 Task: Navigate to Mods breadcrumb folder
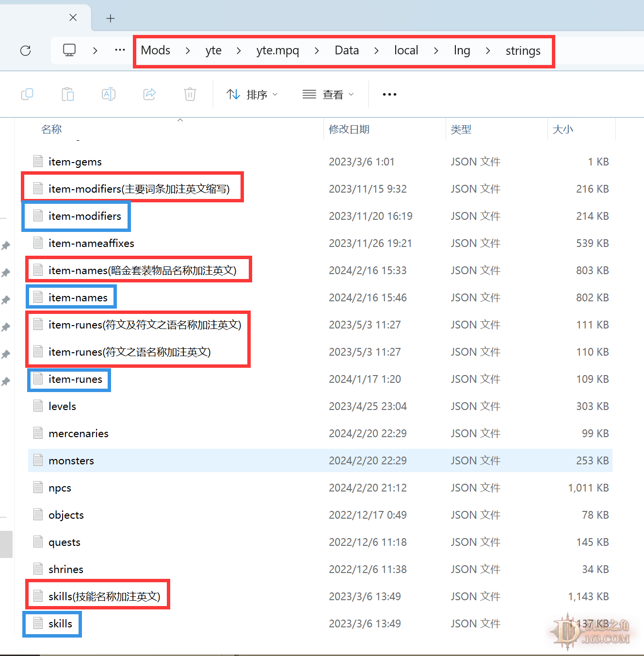point(156,50)
